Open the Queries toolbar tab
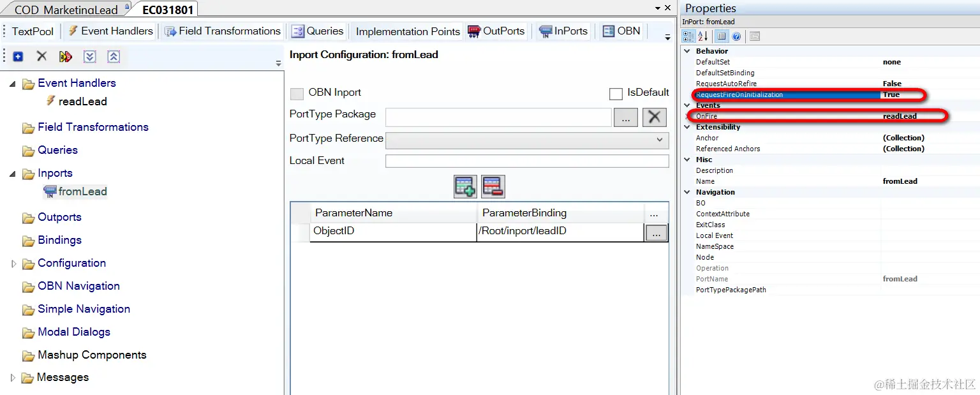 coord(318,31)
